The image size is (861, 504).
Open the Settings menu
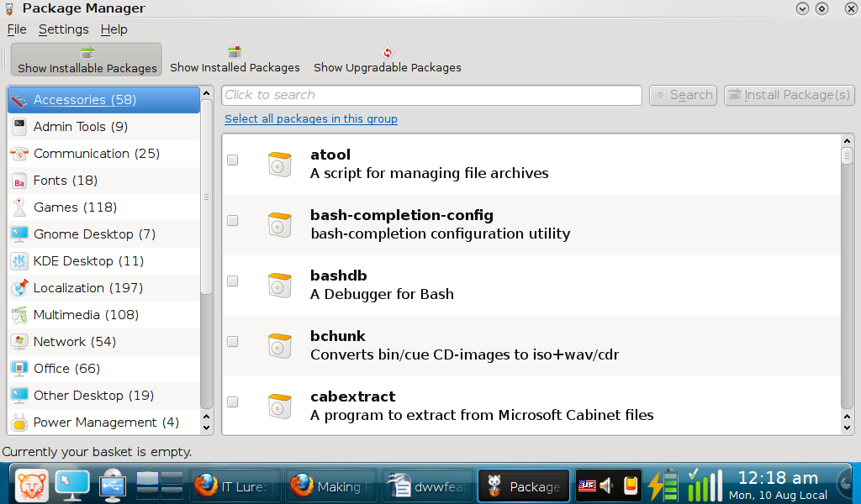[63, 29]
